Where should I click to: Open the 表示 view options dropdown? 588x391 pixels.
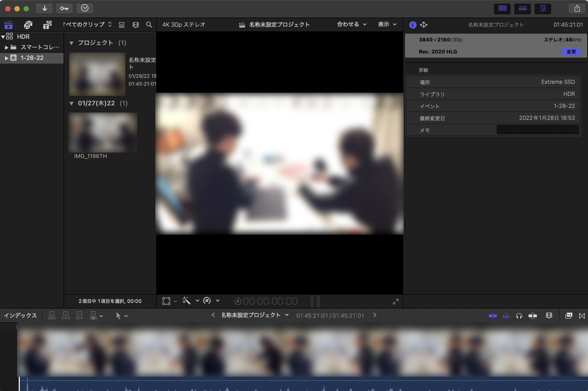tap(387, 24)
